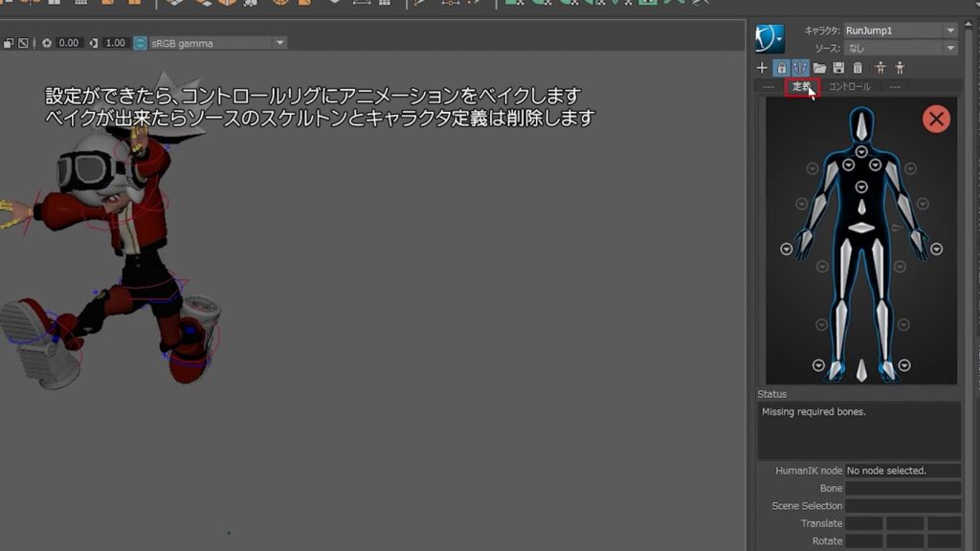This screenshot has width=980, height=551.
Task: Toggle the lock character definition icon
Action: pyautogui.click(x=782, y=68)
